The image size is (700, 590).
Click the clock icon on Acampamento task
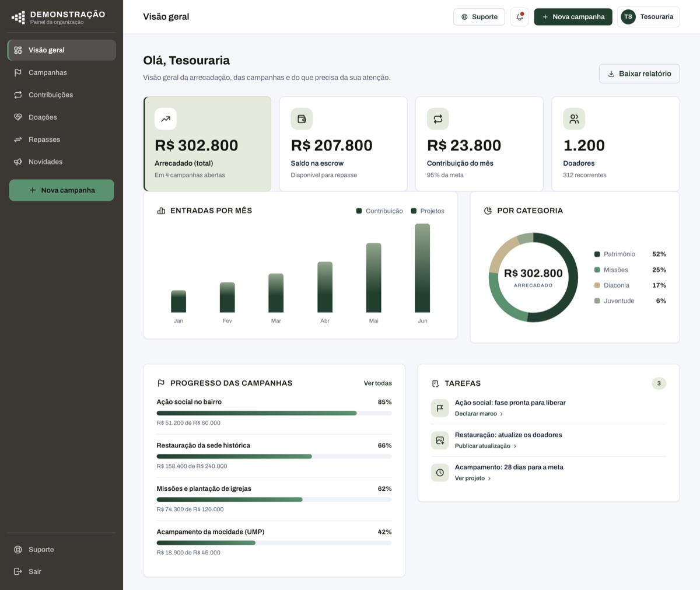[x=440, y=472]
